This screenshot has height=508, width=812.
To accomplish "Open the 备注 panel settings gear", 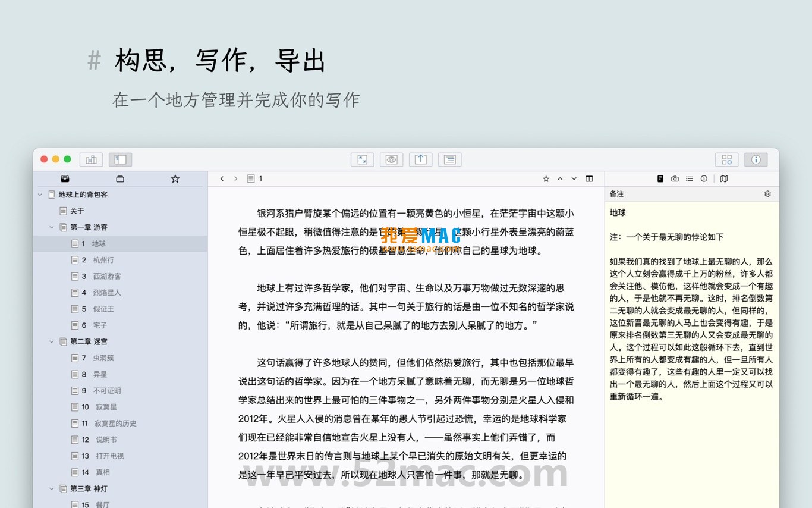I will (767, 194).
